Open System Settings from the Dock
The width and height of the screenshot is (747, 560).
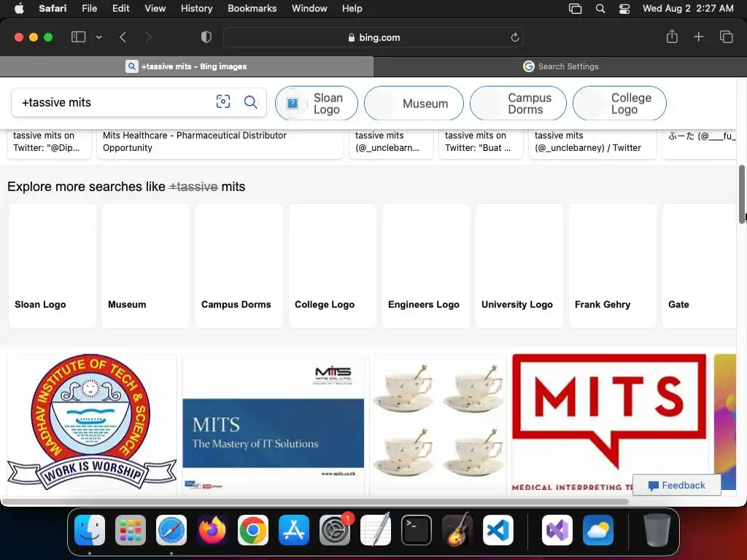(x=334, y=530)
